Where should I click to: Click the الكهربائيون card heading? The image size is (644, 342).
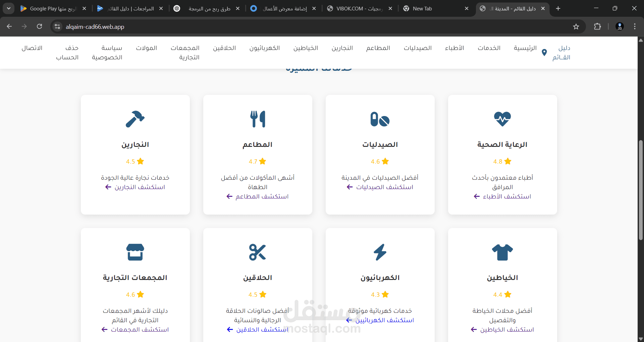click(x=380, y=278)
